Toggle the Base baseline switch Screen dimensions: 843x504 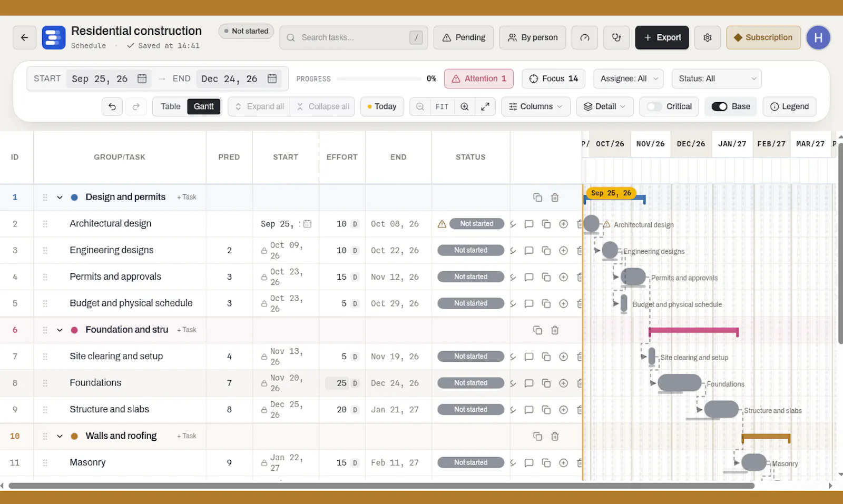[719, 106]
